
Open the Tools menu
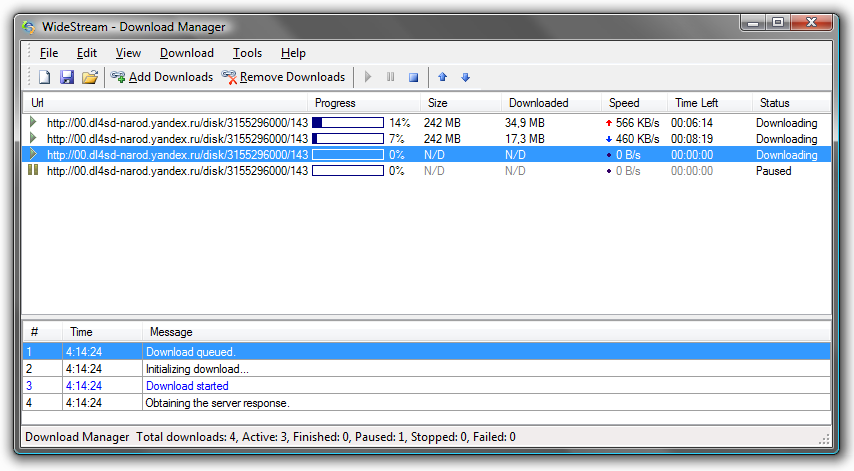coord(247,53)
